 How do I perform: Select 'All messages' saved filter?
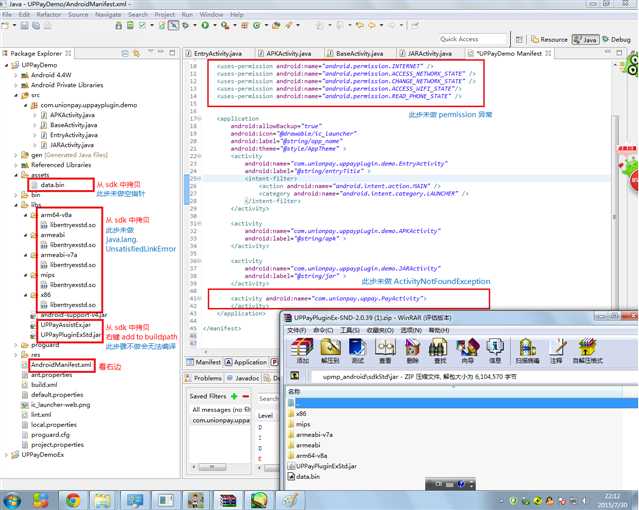[x=220, y=409]
